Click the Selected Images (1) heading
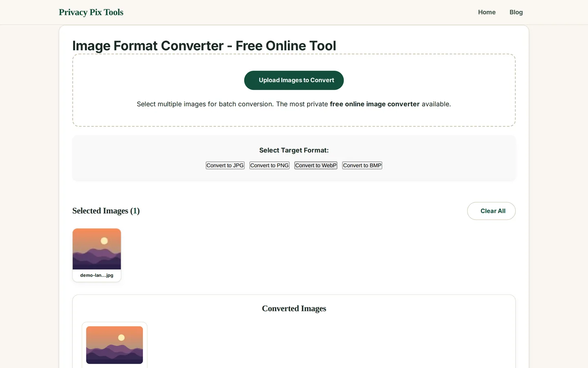This screenshot has height=368, width=588. [106, 211]
